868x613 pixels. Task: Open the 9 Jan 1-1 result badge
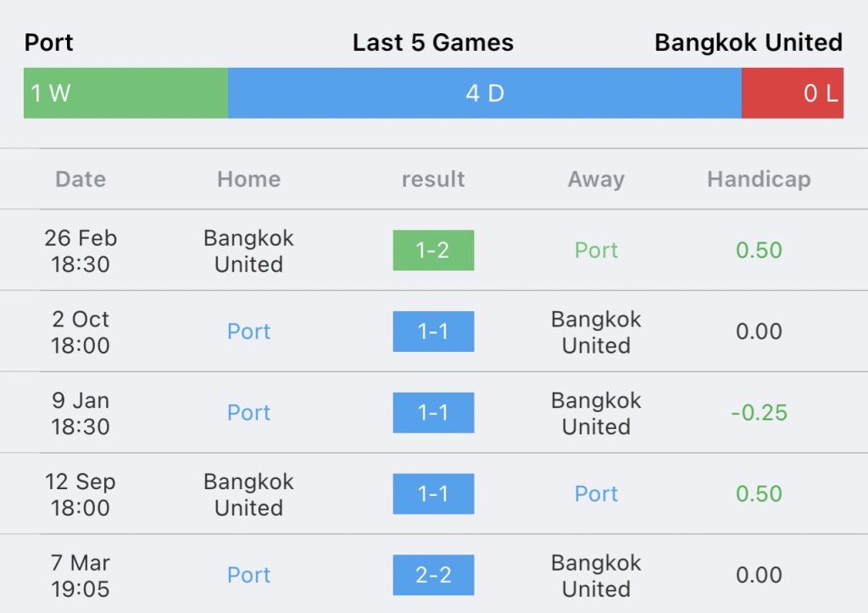tap(433, 413)
